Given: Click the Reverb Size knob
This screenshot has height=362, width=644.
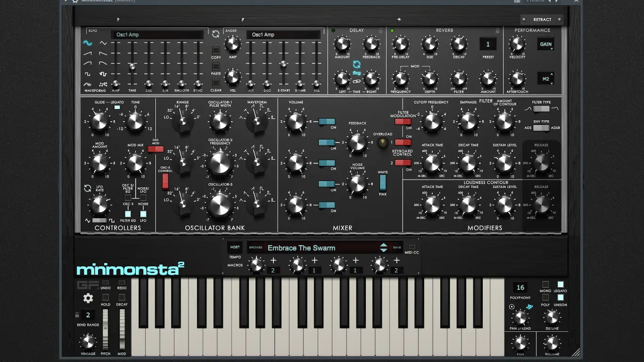Looking at the screenshot, I should point(429,44).
